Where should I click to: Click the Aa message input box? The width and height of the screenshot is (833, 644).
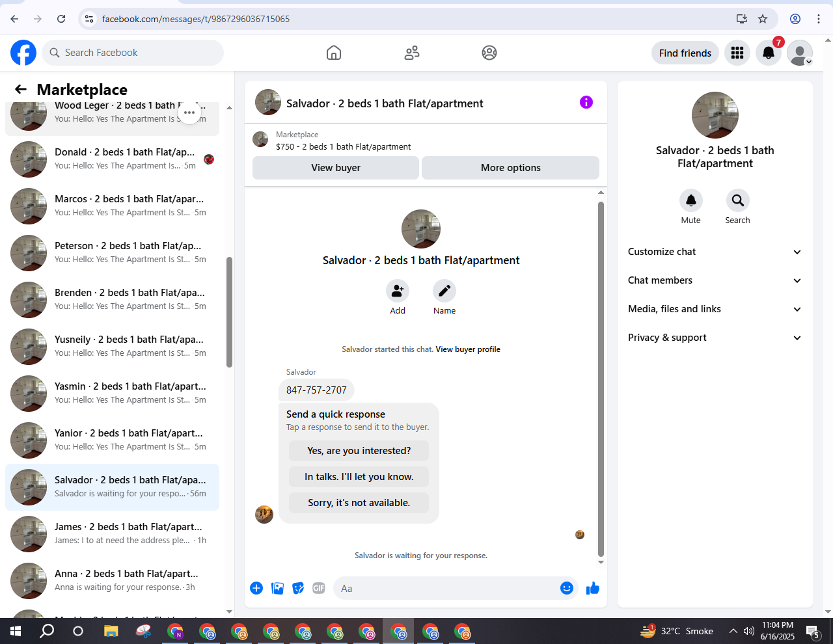click(x=446, y=588)
